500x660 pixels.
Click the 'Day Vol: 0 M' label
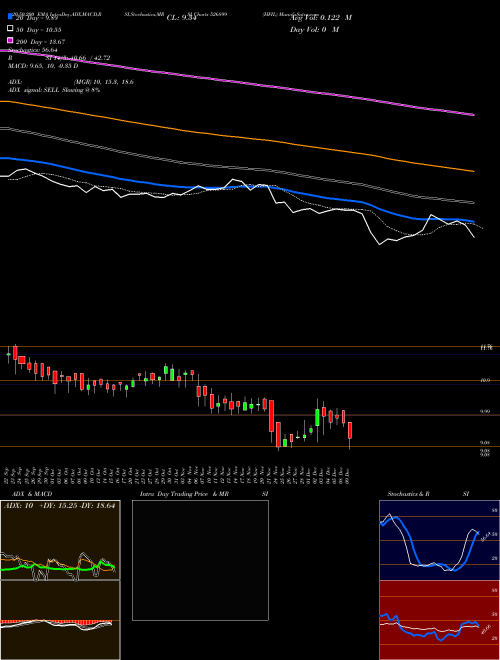click(314, 30)
